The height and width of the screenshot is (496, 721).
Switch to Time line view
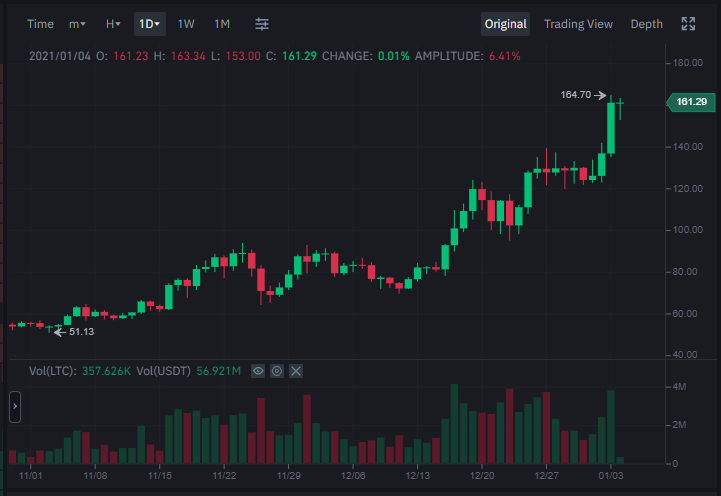tap(40, 24)
